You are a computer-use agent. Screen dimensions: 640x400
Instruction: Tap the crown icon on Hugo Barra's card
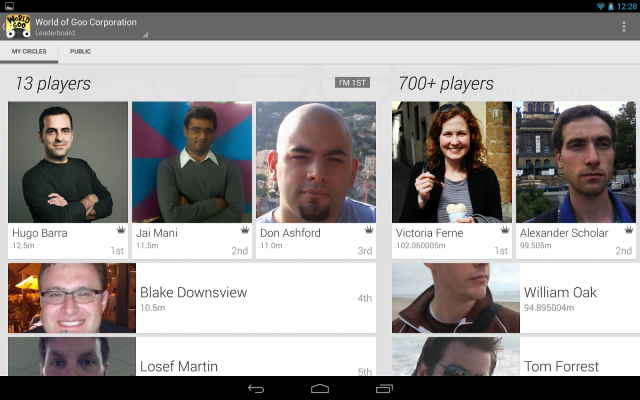[x=120, y=229]
